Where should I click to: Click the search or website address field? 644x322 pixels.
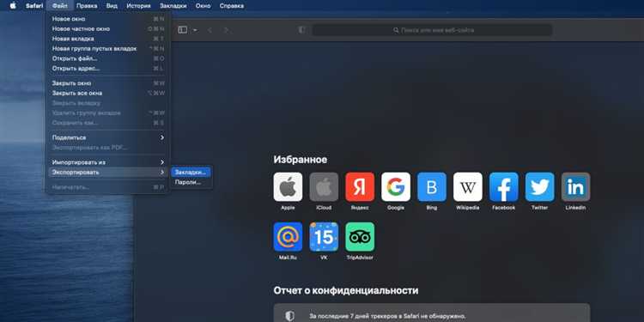[x=432, y=30]
